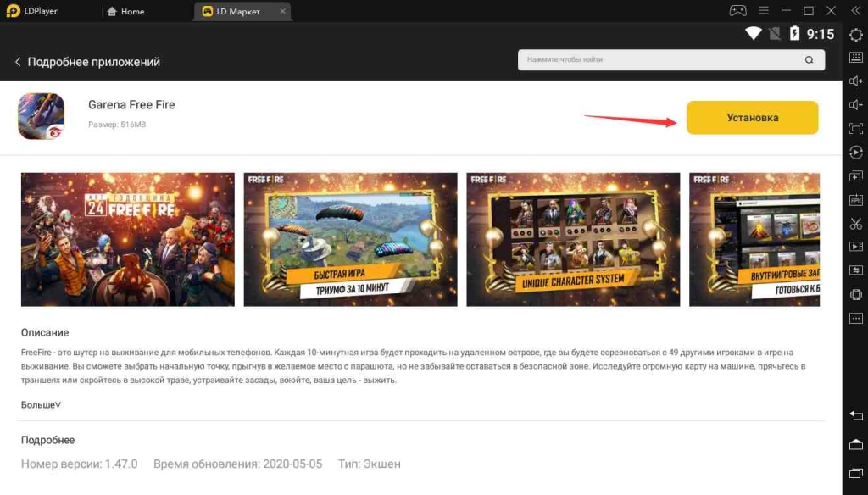Take a screenshot with the scissors tool
This screenshot has width=868, height=495.
point(856,223)
